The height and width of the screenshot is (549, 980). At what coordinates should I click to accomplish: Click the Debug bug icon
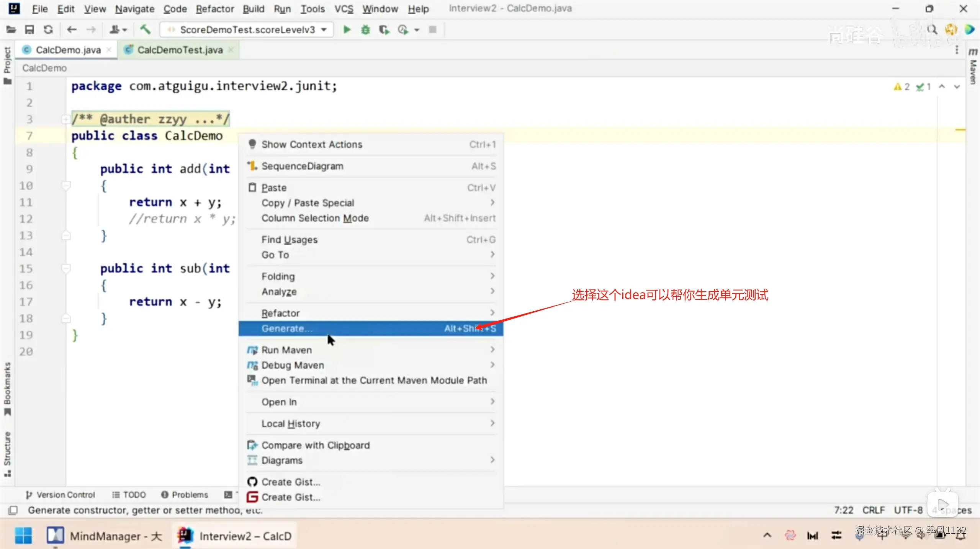[365, 29]
